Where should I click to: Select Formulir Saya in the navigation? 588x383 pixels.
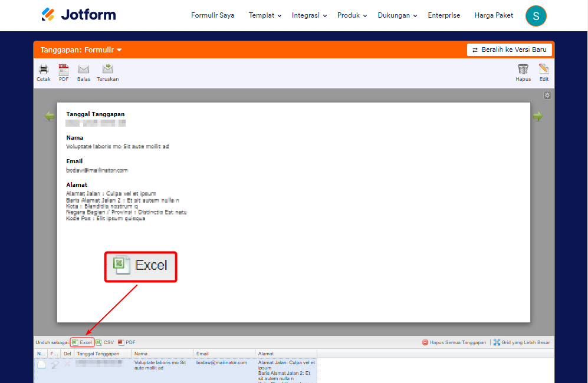tap(213, 15)
